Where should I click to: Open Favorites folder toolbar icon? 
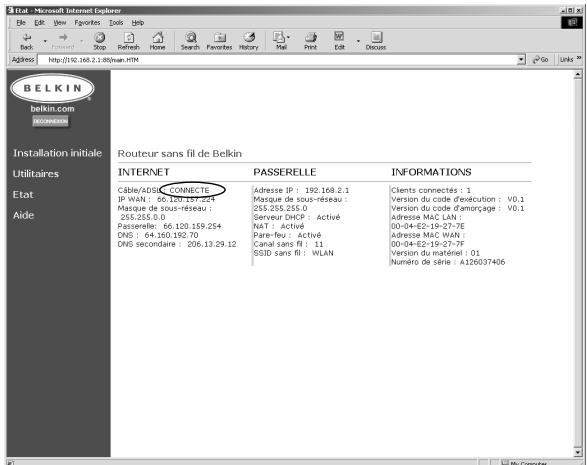point(220,37)
